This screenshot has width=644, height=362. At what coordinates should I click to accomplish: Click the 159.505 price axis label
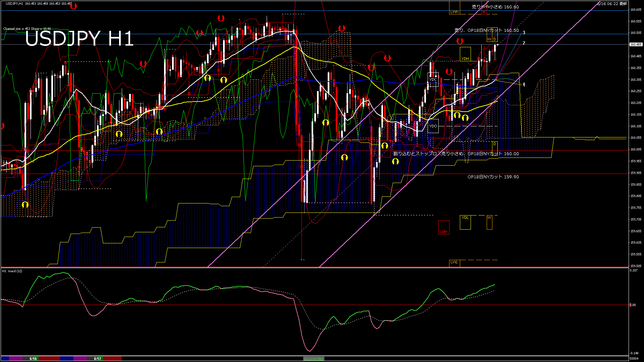click(636, 266)
